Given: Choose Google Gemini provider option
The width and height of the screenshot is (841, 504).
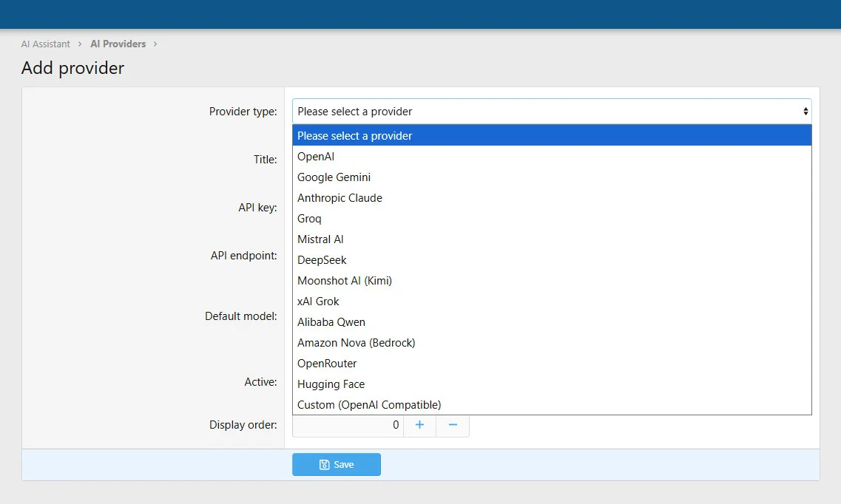Looking at the screenshot, I should click(x=334, y=177).
